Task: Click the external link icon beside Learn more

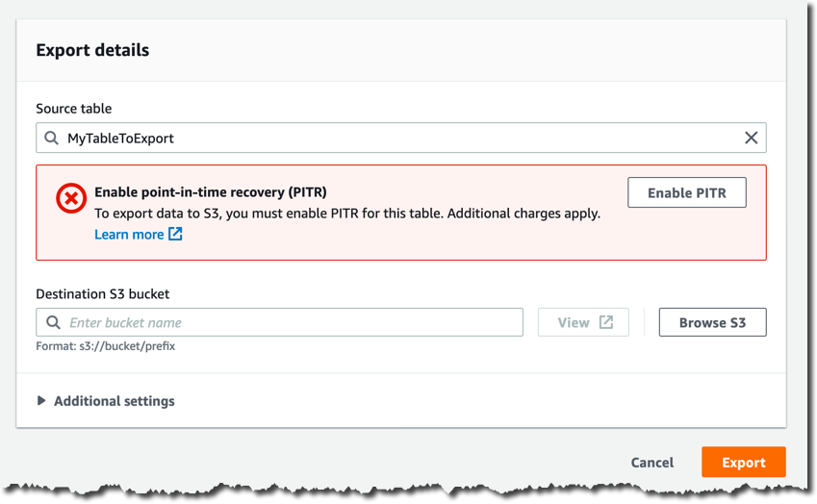Action: 175,234
